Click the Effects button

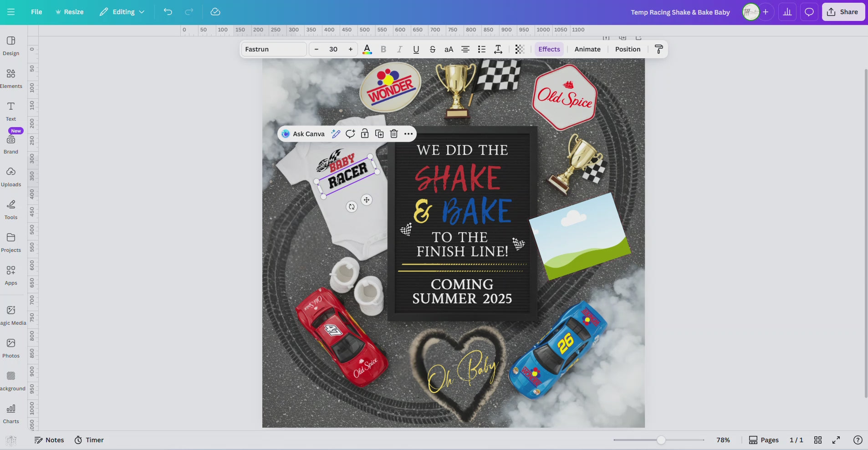pos(549,49)
